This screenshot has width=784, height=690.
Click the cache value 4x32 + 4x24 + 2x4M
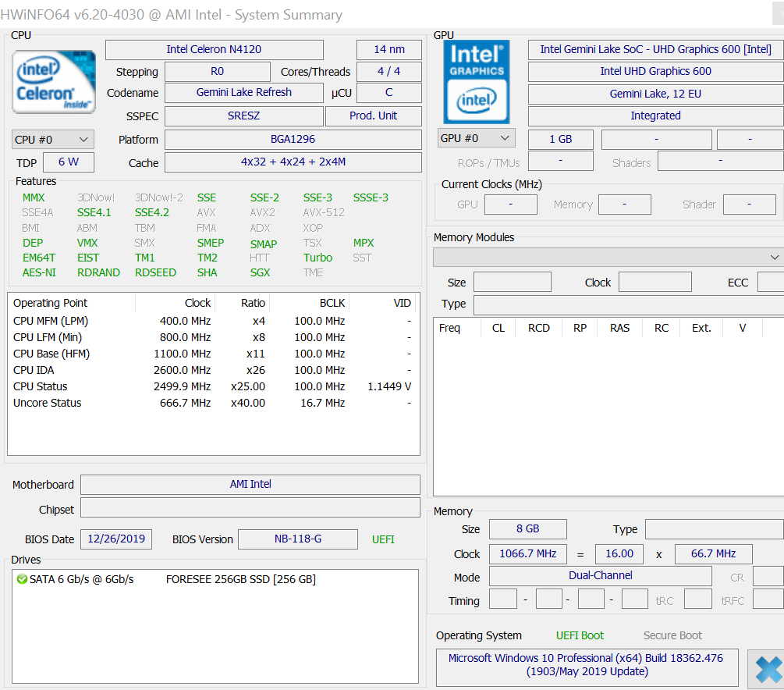(x=293, y=162)
